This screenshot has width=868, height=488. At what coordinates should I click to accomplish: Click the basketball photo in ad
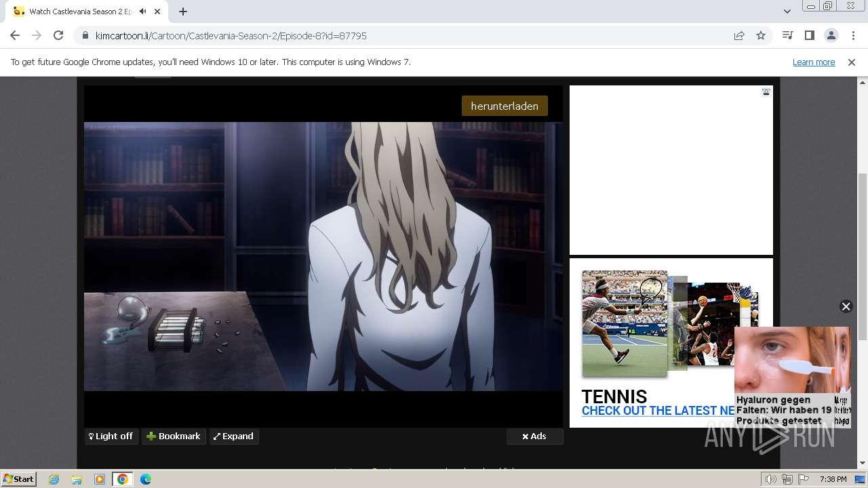tap(712, 324)
